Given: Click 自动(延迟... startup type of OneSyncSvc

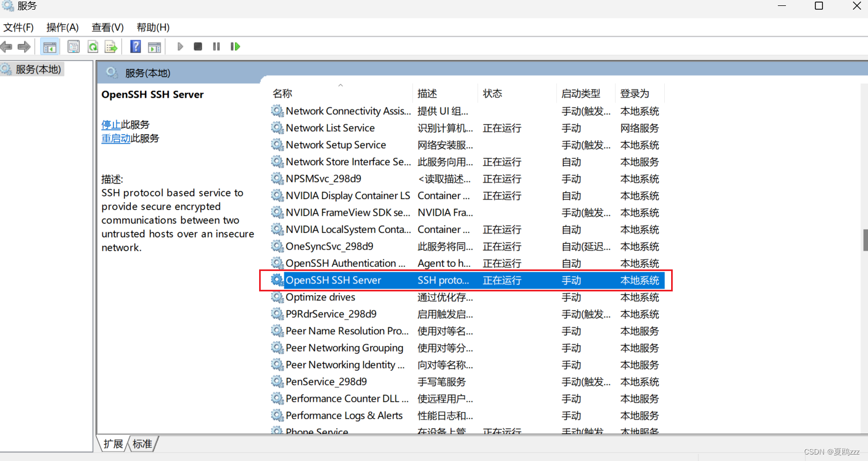Looking at the screenshot, I should (x=586, y=246).
